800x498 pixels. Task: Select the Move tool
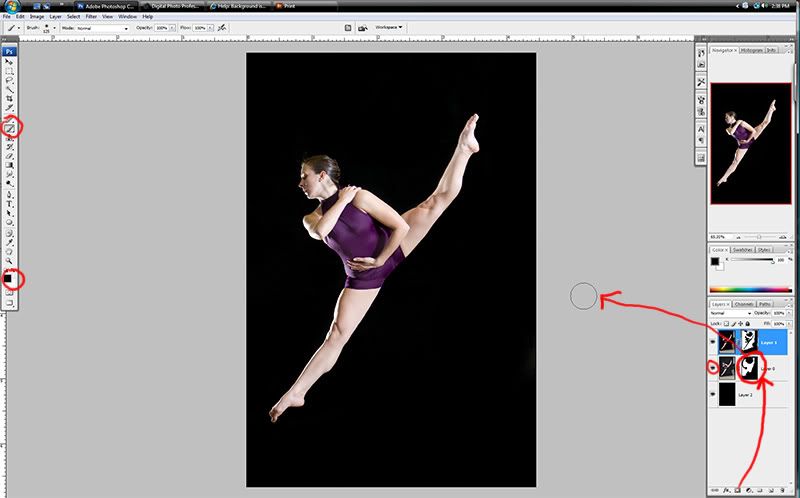(10, 61)
